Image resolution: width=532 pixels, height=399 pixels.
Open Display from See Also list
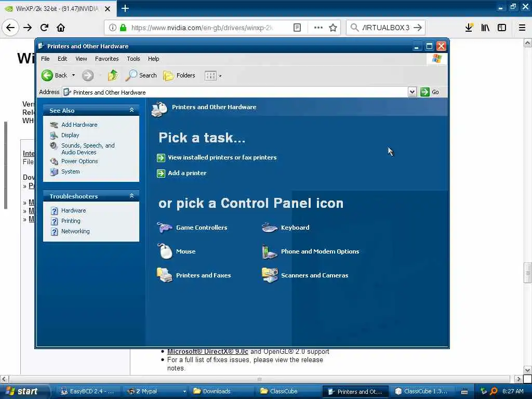click(70, 135)
